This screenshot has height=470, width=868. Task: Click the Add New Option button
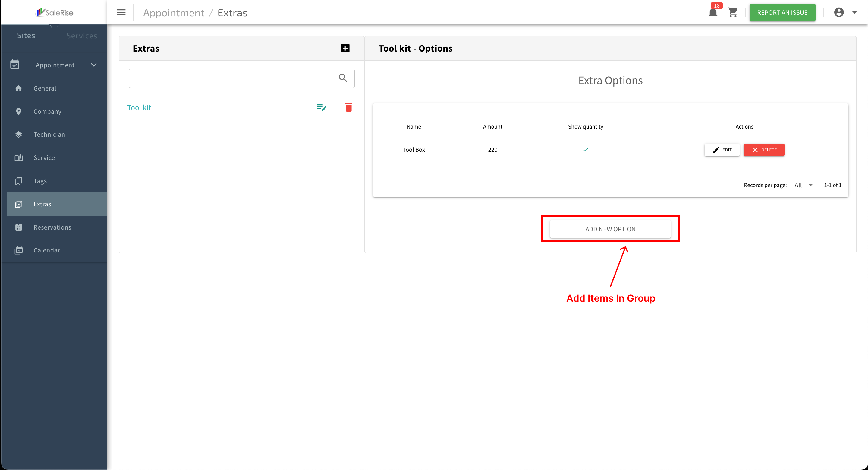tap(610, 229)
